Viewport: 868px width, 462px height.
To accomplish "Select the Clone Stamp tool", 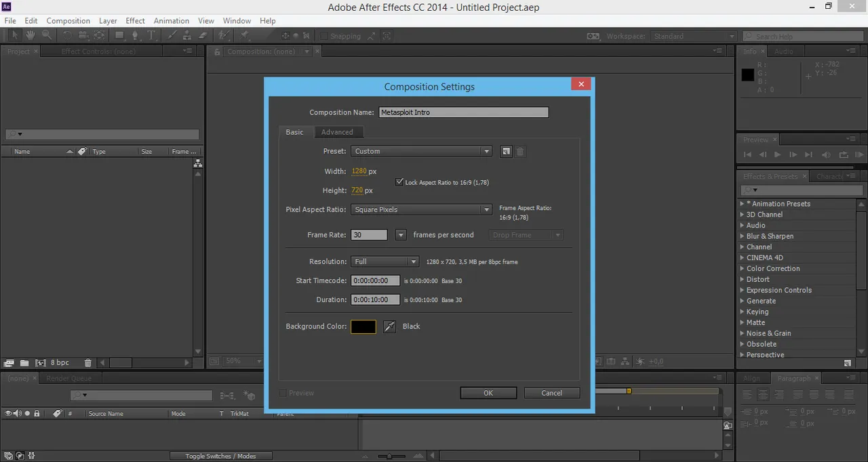I will pos(188,35).
